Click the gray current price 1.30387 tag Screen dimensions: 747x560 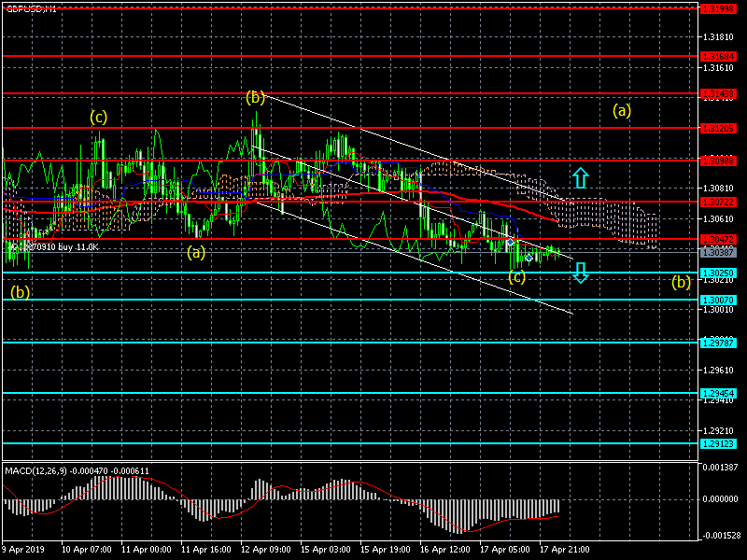(718, 252)
